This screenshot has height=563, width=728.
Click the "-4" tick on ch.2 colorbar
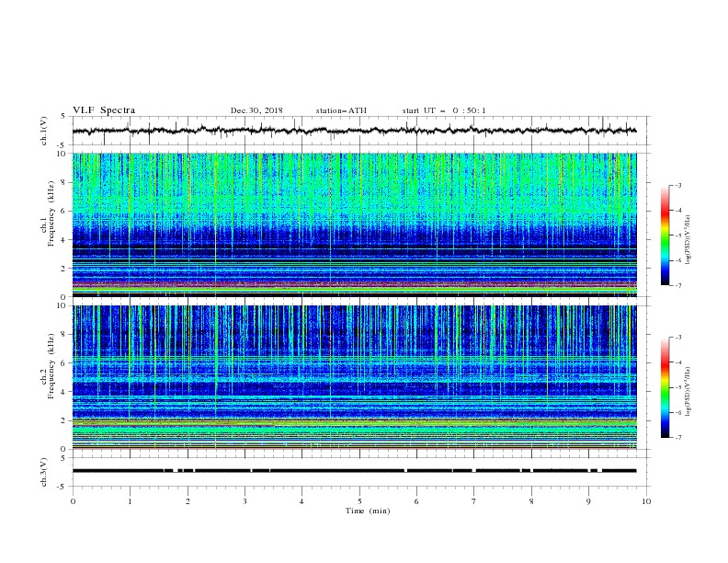(677, 362)
